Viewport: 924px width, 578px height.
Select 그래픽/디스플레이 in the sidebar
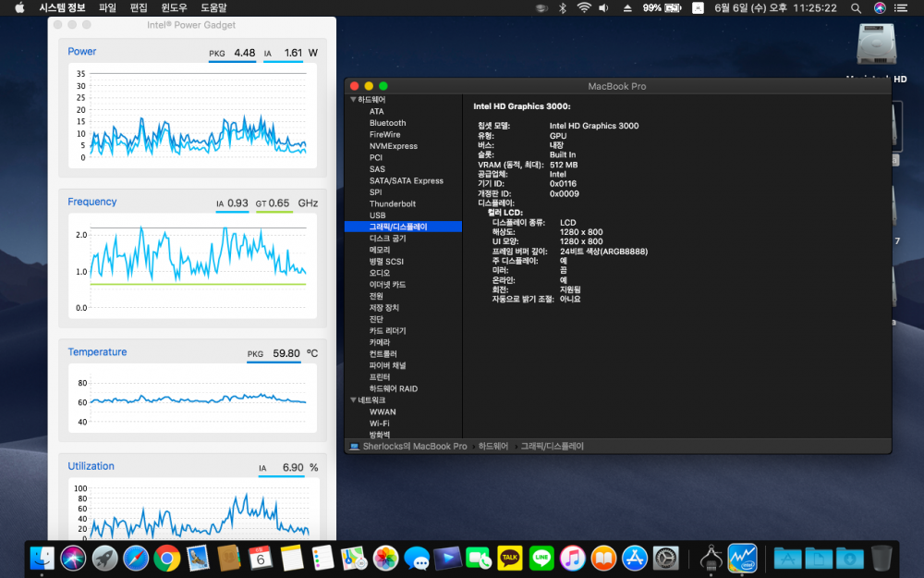[x=403, y=227]
